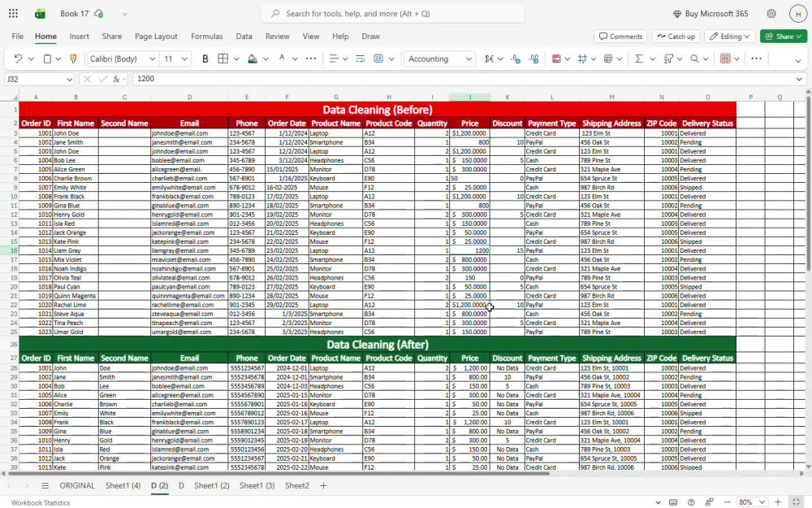The height and width of the screenshot is (508, 812).
Task: Switch to the Page Layout tab
Action: coord(156,37)
